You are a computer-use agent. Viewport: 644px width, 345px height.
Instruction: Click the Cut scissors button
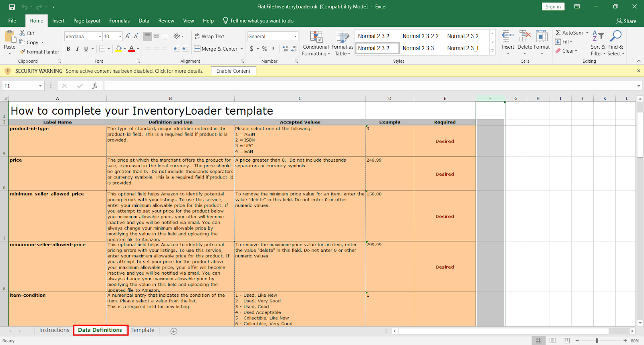(27, 33)
